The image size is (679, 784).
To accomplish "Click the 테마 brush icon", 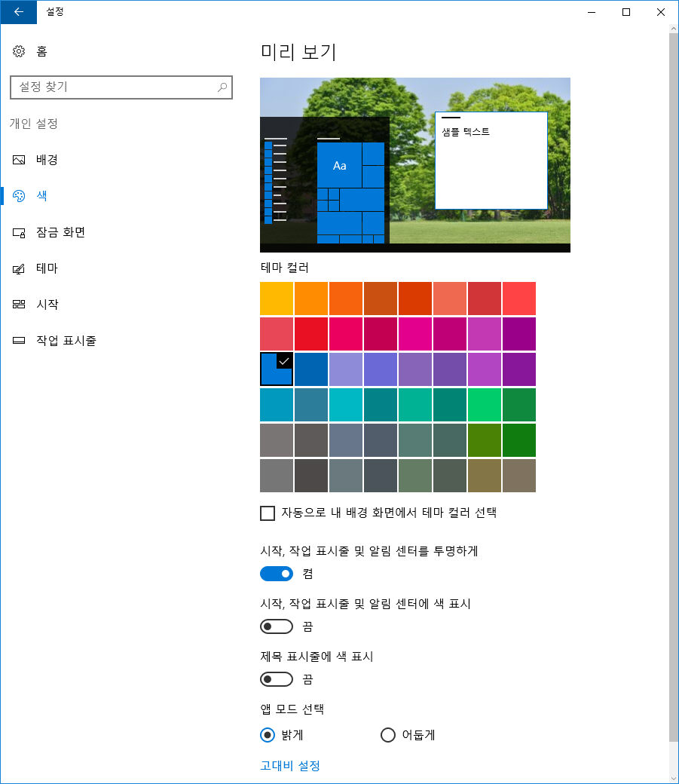I will coord(19,269).
